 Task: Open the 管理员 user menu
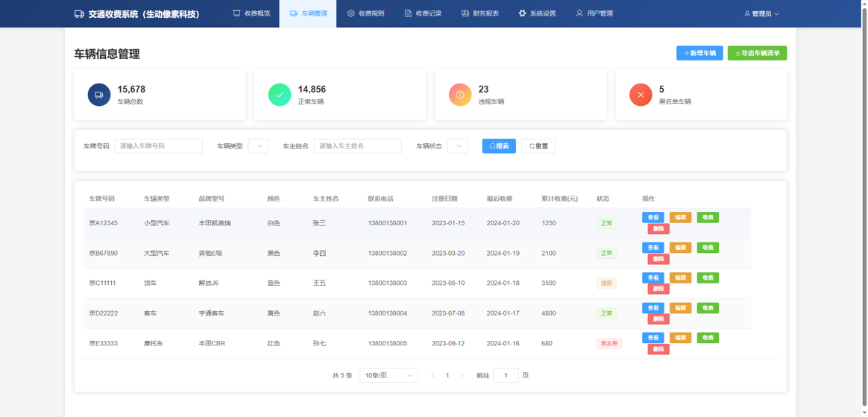pos(761,14)
